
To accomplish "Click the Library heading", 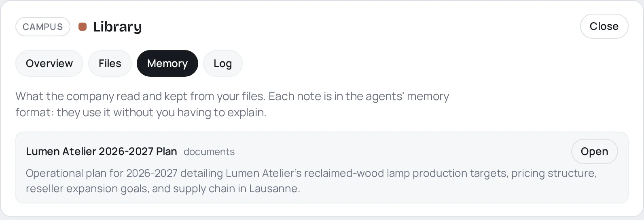I will 117,27.
